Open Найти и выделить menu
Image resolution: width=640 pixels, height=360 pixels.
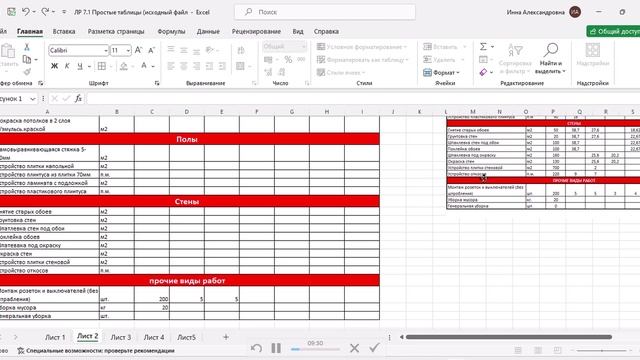click(551, 59)
